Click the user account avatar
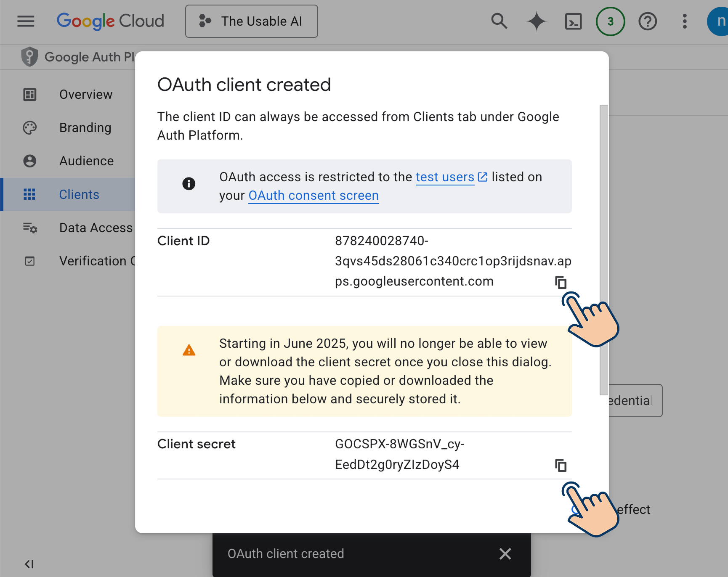The height and width of the screenshot is (577, 728). click(719, 21)
